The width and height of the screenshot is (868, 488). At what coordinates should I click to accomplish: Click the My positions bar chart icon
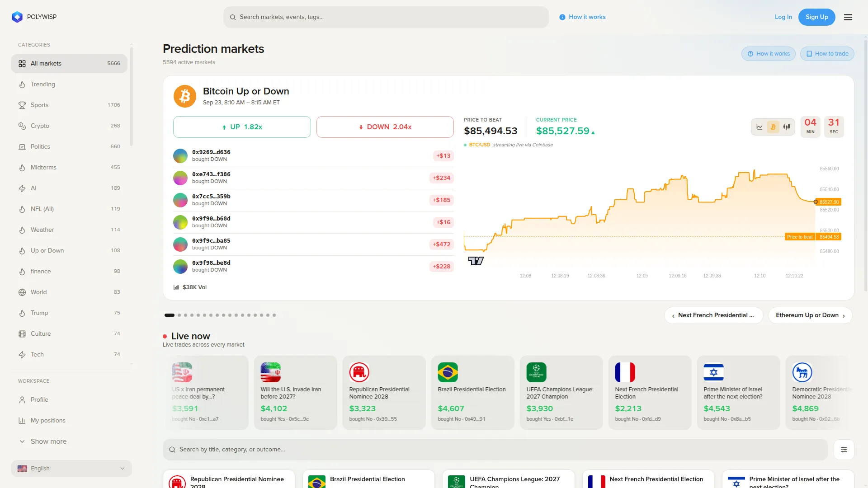(x=22, y=421)
